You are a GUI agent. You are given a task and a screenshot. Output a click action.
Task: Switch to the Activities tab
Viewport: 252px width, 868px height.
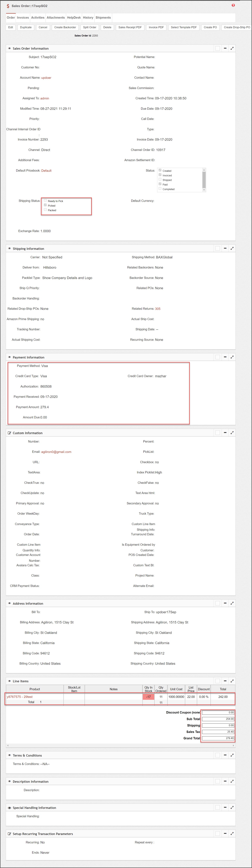[x=38, y=18]
